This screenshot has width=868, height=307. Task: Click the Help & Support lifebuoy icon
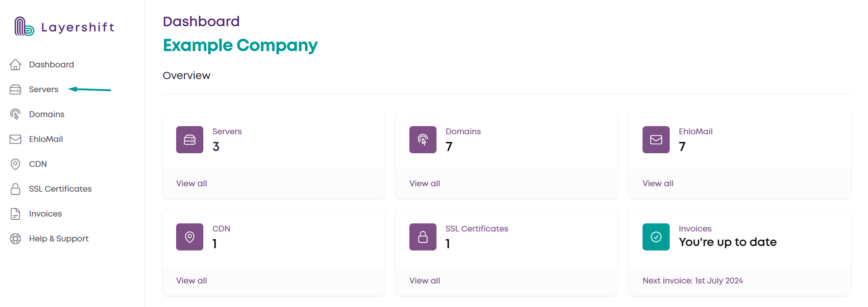[15, 239]
